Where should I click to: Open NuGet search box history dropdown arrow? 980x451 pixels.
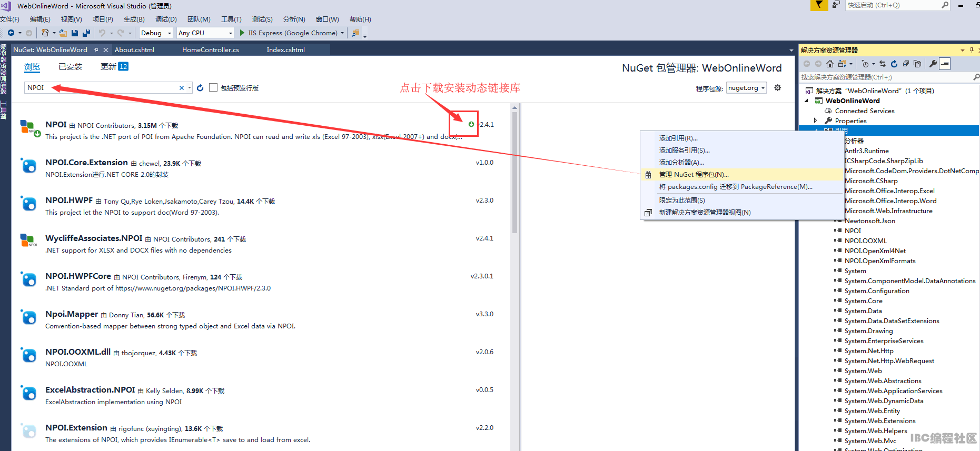click(190, 88)
